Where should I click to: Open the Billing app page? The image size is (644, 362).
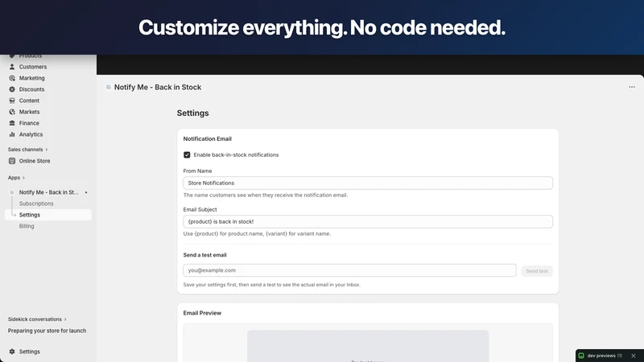[x=27, y=226]
